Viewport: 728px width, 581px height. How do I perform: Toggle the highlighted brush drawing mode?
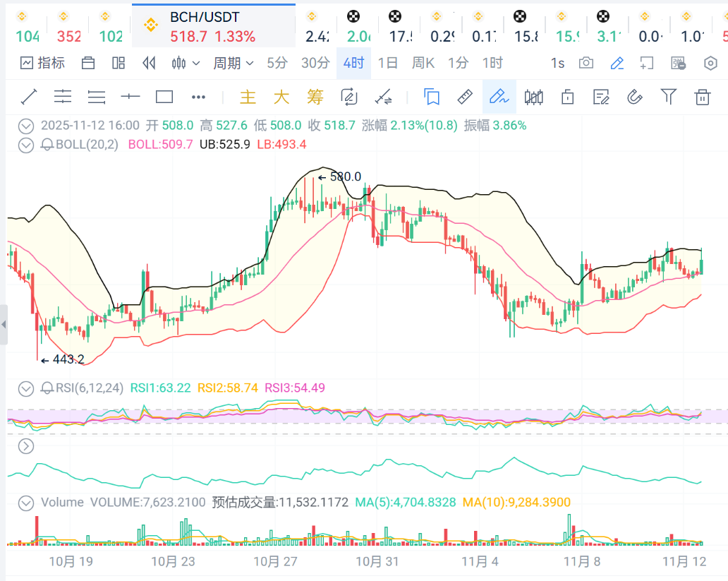point(499,97)
